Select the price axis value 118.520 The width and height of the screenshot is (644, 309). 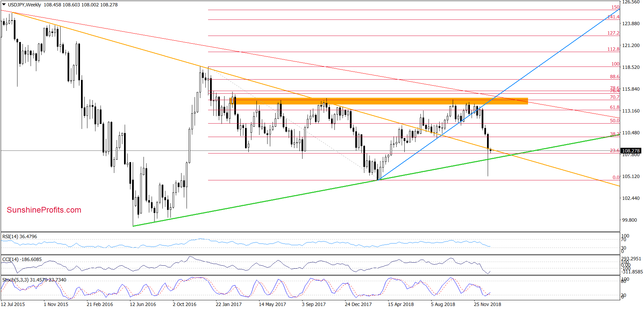[x=631, y=67]
